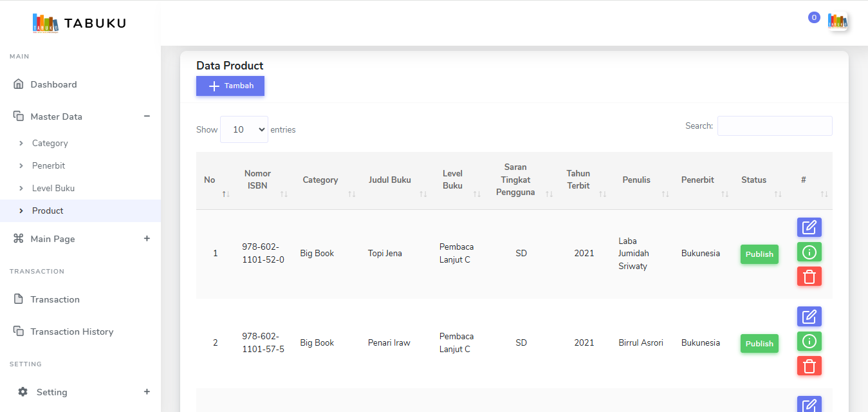The height and width of the screenshot is (412, 868).
Task: Click the Search input field
Action: [x=774, y=126]
